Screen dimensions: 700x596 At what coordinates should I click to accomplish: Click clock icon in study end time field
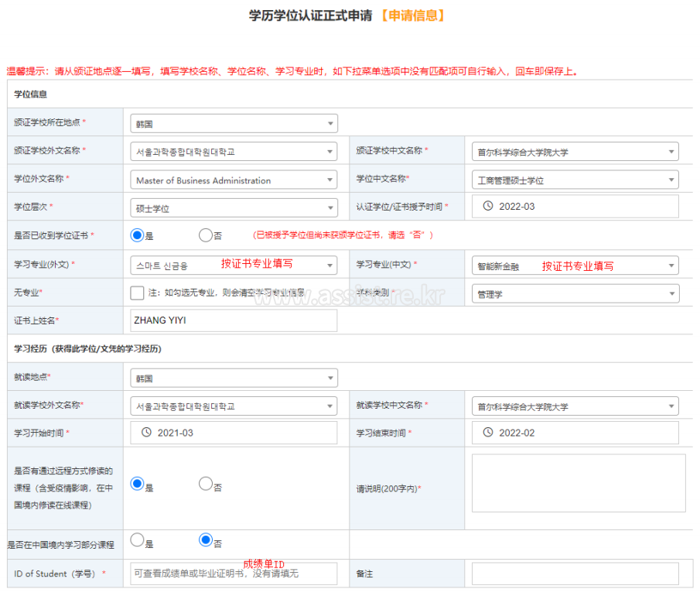tap(488, 432)
